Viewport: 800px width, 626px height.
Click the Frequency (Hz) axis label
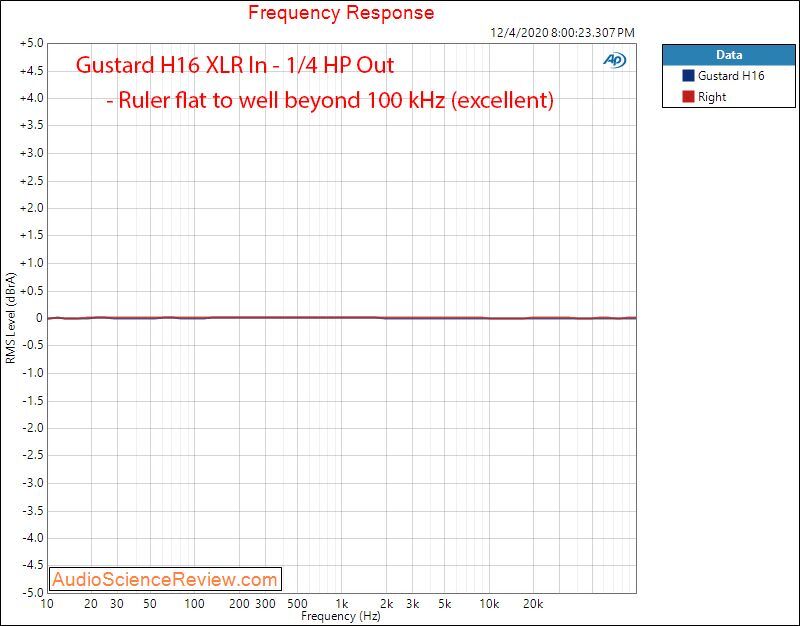pyautogui.click(x=341, y=616)
